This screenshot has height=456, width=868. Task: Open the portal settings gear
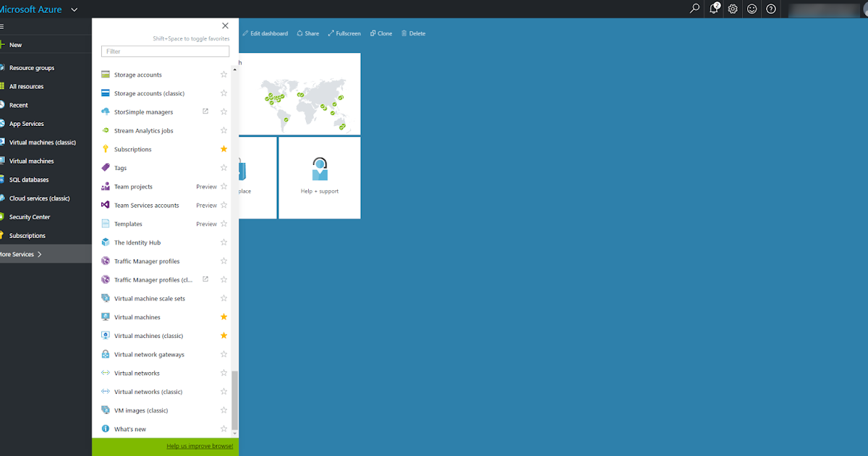click(733, 9)
